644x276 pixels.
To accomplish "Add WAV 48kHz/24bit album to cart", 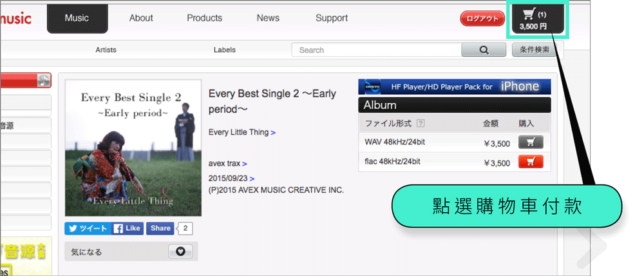I will (x=531, y=143).
